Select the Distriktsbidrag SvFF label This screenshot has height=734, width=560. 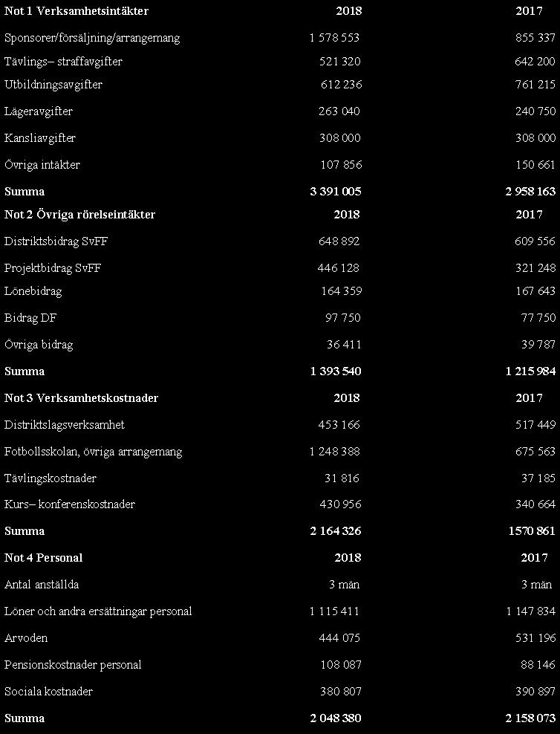(x=56, y=241)
